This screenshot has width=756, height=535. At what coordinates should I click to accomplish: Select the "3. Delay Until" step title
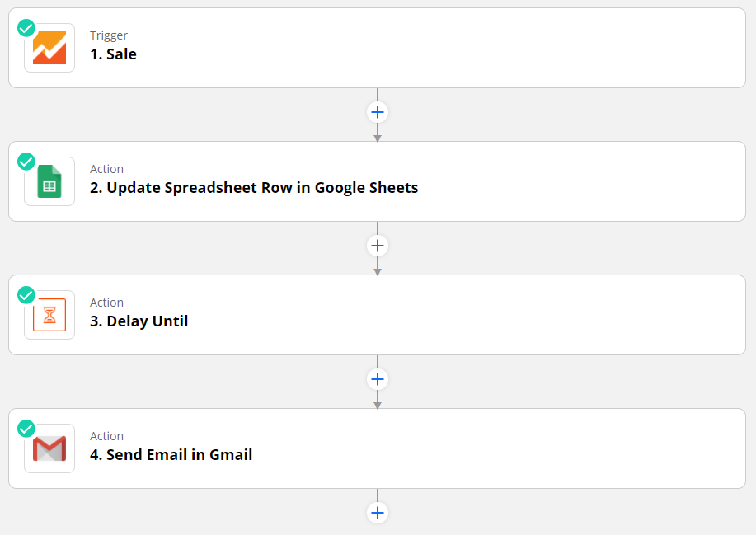139,321
